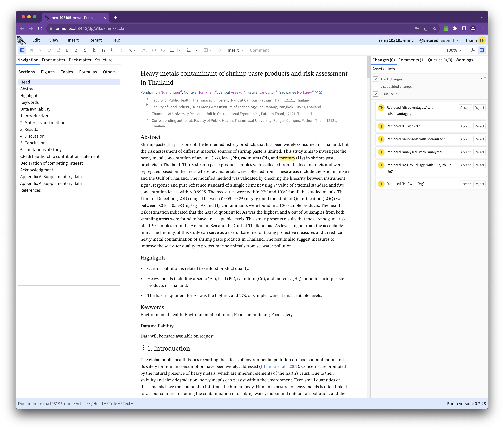504x430 pixels.
Task: Toggle the left navigation panel icon
Action: 22,50
